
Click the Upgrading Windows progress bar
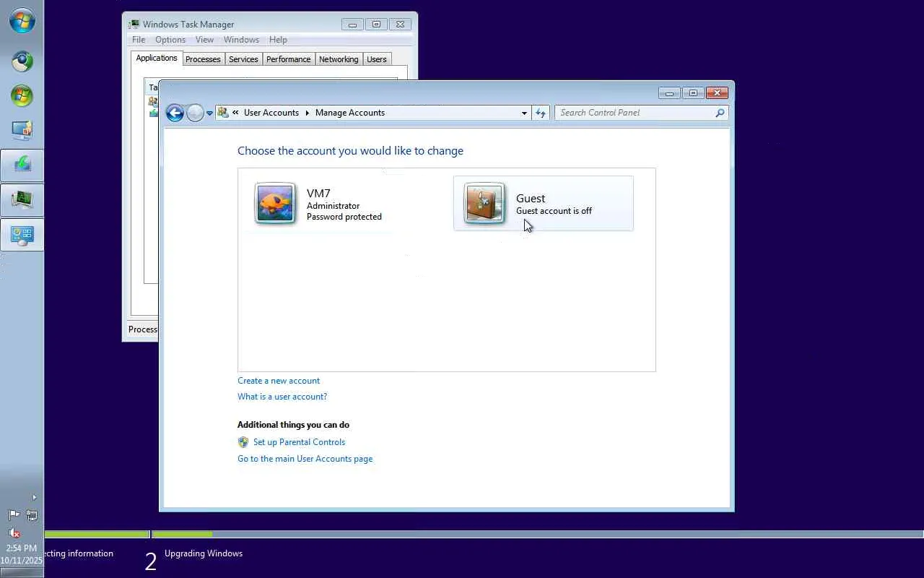pos(538,535)
